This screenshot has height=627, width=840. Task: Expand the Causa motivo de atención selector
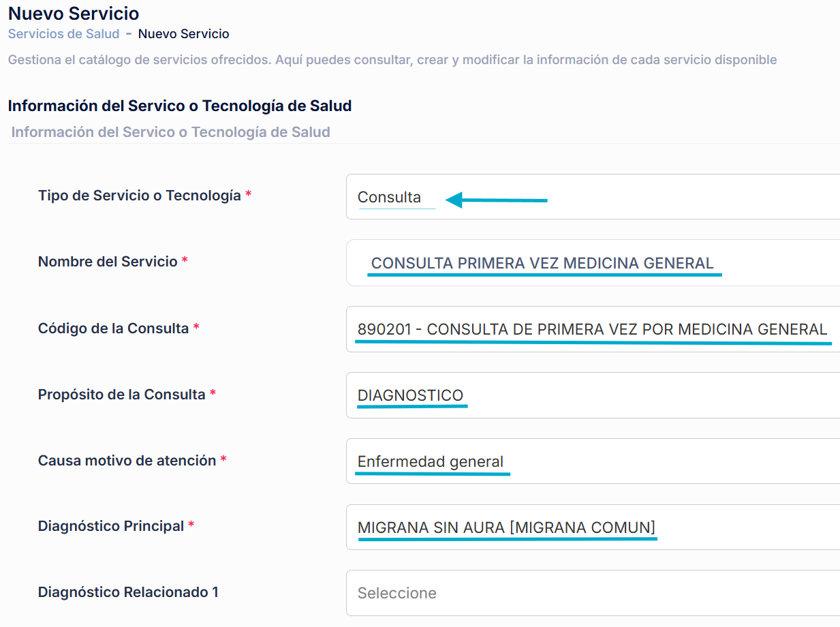(591, 461)
